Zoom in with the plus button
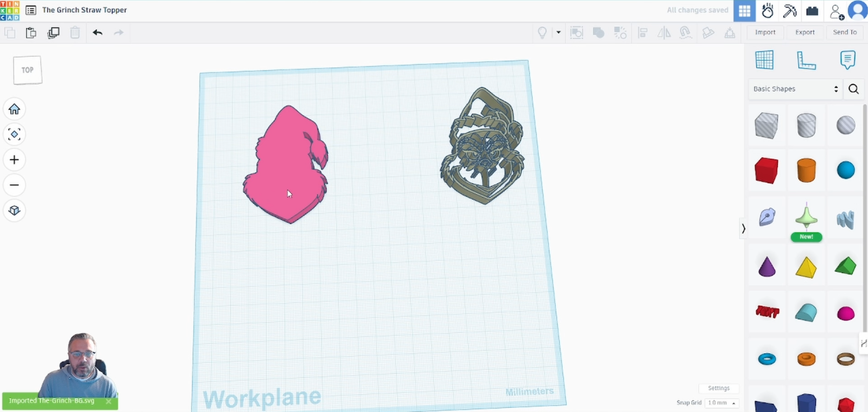 click(x=14, y=160)
